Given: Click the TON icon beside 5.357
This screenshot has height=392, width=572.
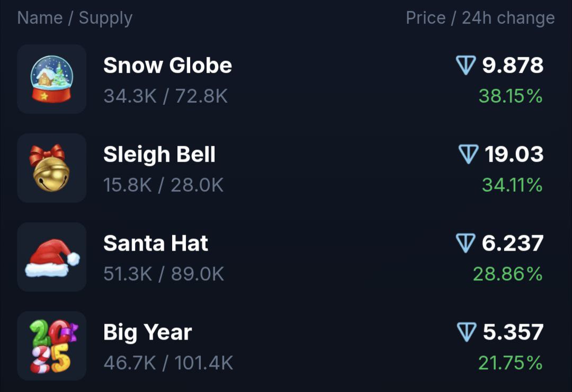Looking at the screenshot, I should (x=467, y=332).
